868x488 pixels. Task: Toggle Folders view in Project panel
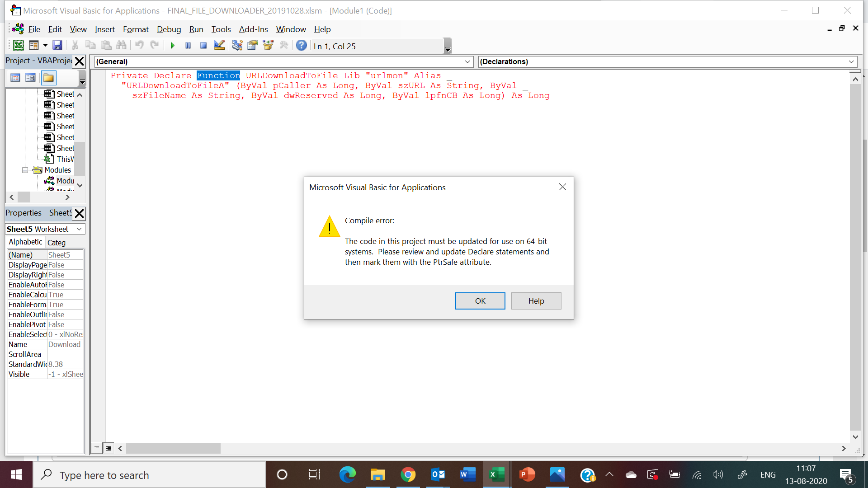click(x=48, y=78)
